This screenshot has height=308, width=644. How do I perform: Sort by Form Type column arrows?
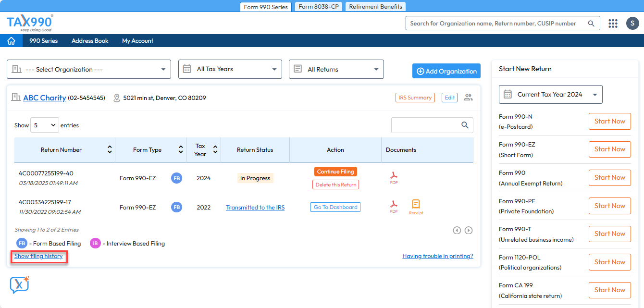[181, 150]
